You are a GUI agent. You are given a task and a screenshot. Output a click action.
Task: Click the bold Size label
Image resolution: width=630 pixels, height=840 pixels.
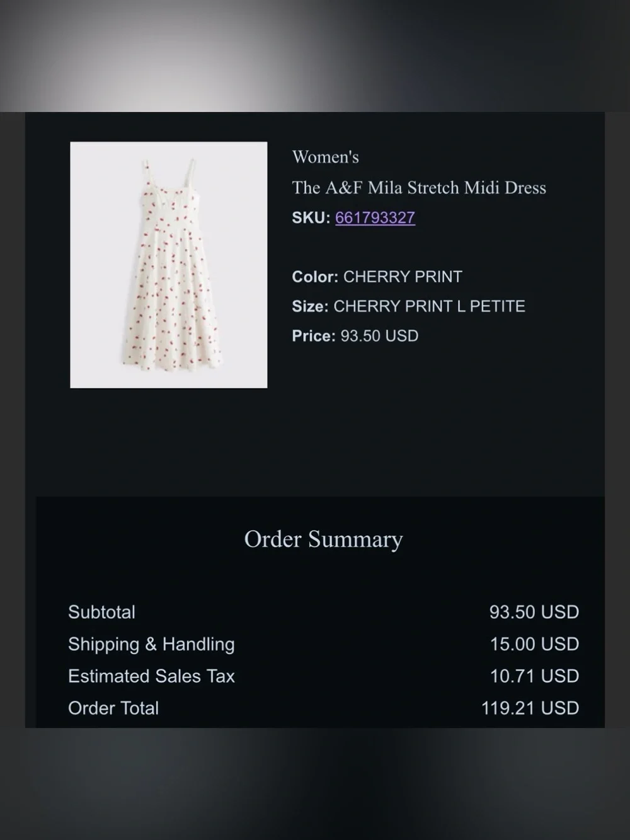click(x=310, y=306)
